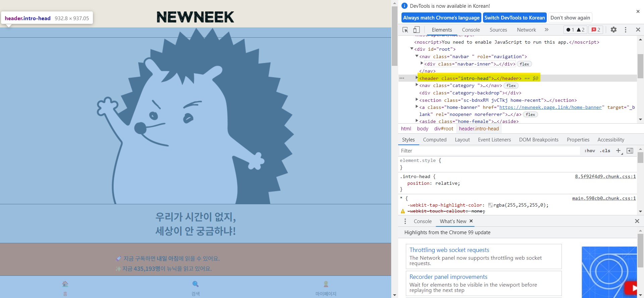Click the NEWNEEK logo on the page

195,17
